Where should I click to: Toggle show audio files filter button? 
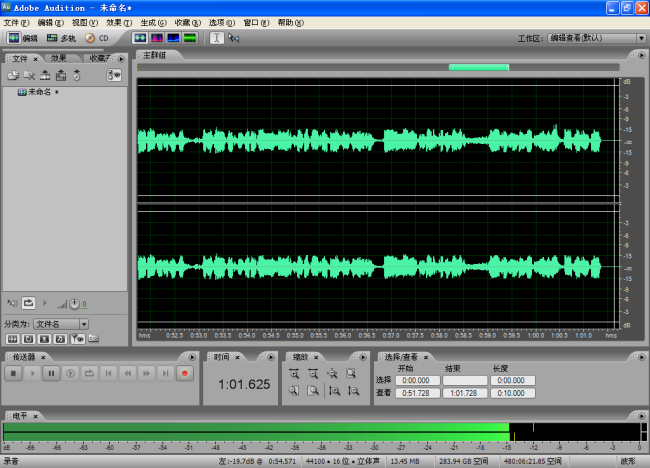point(12,339)
